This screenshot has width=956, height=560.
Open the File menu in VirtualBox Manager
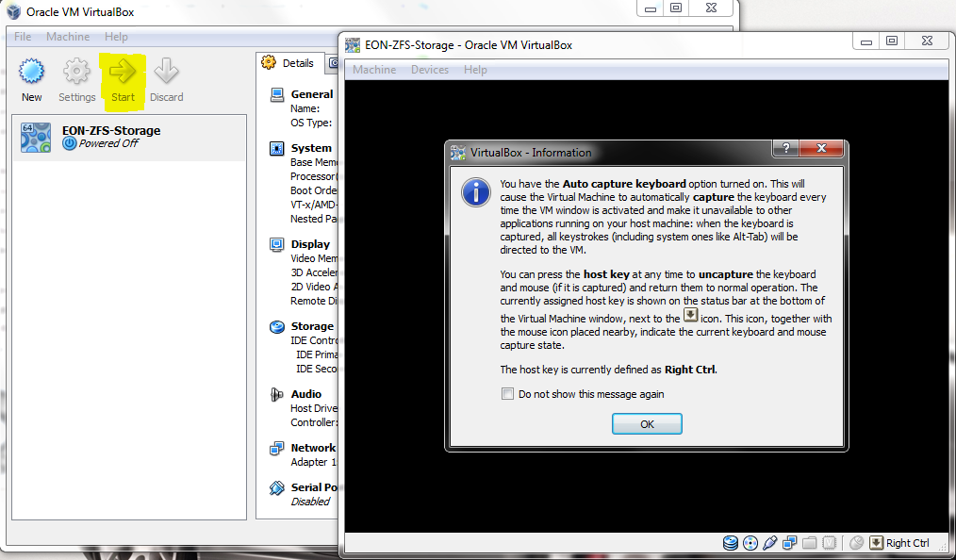point(23,37)
